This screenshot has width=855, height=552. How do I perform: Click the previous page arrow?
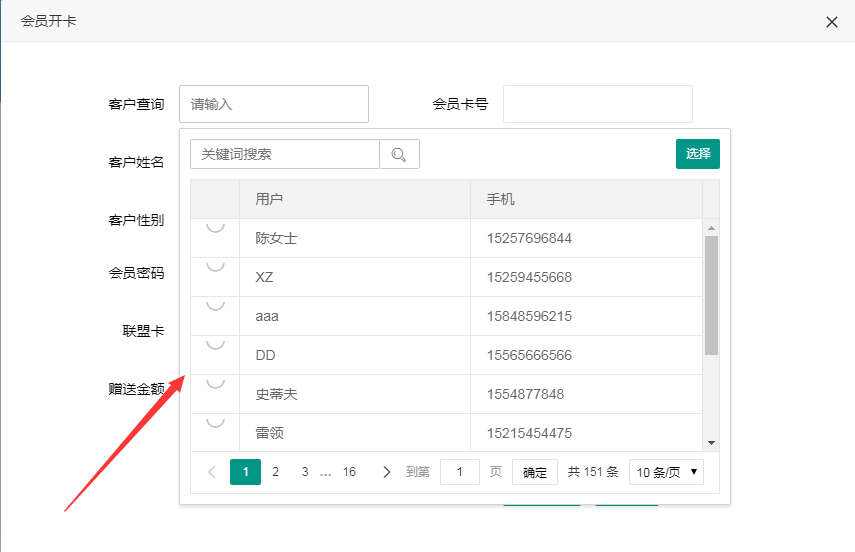(x=212, y=472)
